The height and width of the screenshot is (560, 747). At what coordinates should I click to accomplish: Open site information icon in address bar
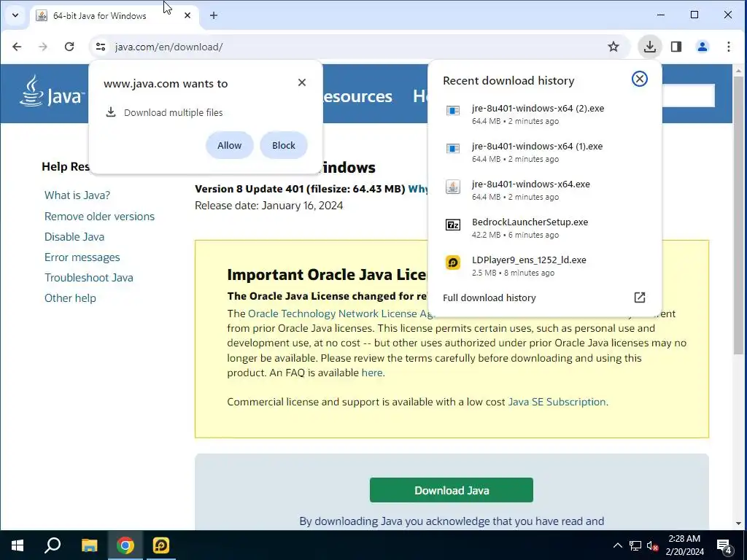point(101,47)
